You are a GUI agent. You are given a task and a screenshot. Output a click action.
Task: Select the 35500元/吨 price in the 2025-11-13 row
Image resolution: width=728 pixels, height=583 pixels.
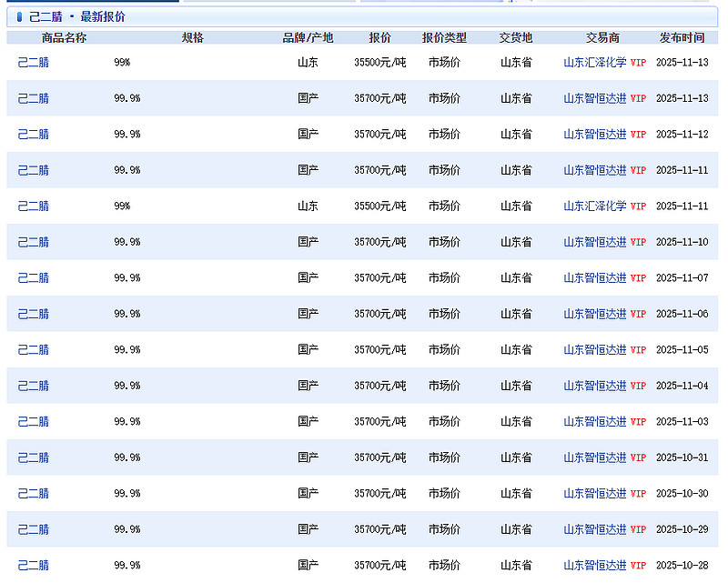click(x=379, y=62)
